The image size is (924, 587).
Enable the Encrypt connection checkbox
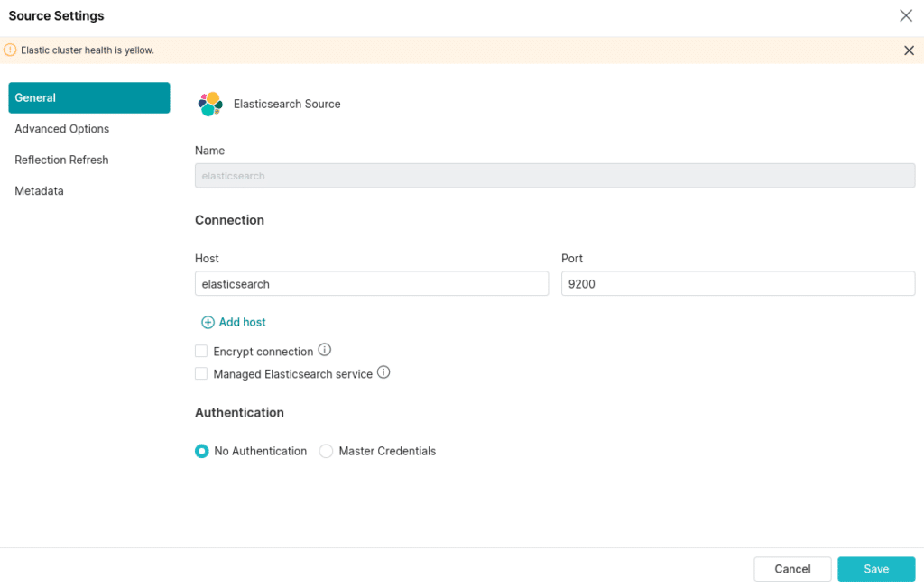(x=201, y=352)
